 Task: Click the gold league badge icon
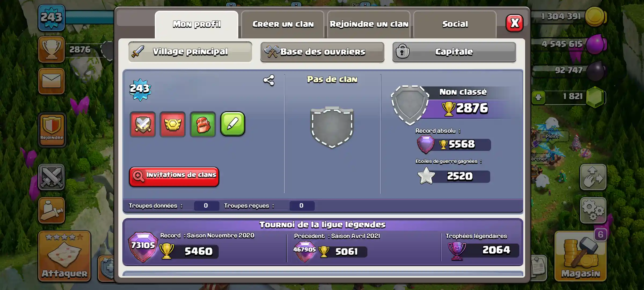pos(173,124)
